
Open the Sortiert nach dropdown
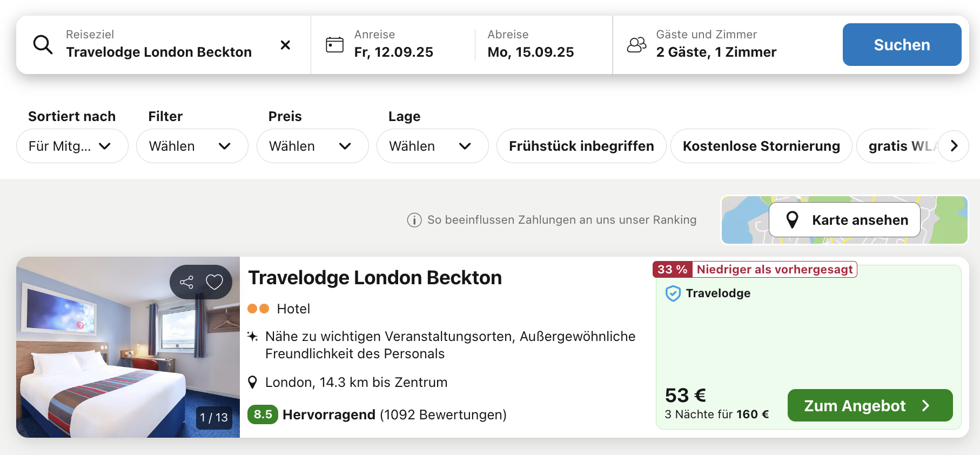[72, 146]
